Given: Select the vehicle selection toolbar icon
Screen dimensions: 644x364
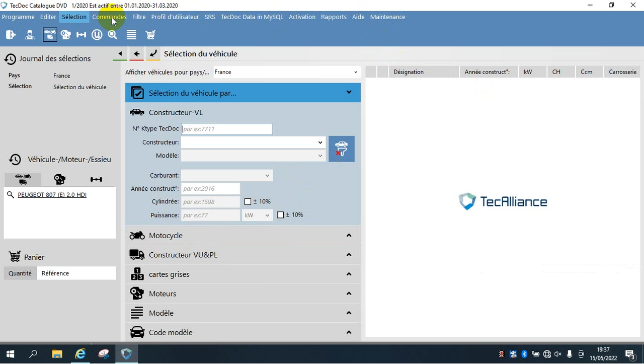Looking at the screenshot, I should [x=50, y=35].
